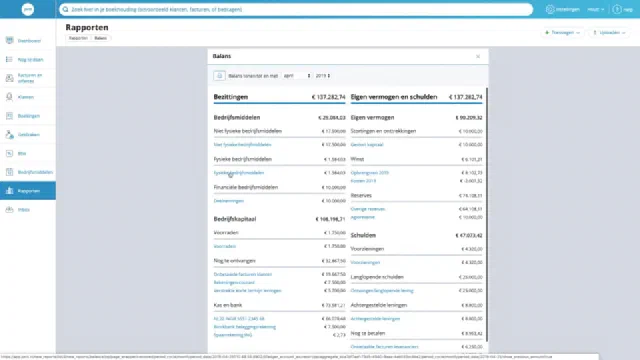Screen dimensions: 640x360
Task: Open the 'Rekeningen-courant' link
Action: [234, 282]
